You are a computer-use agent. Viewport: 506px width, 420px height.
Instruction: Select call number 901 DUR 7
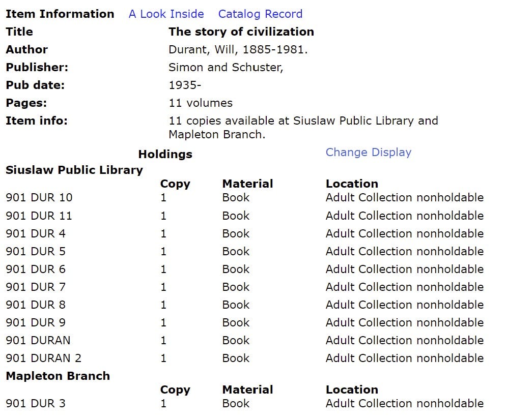coord(36,287)
